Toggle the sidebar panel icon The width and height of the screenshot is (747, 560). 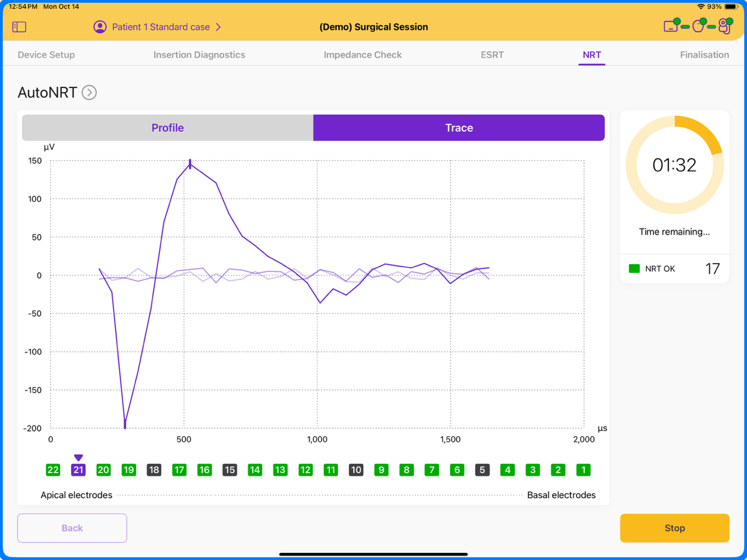(19, 27)
